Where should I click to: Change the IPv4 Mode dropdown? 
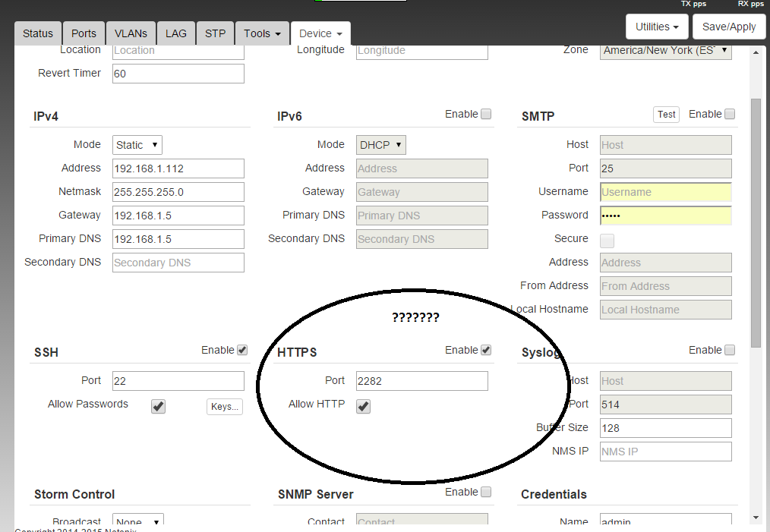137,145
